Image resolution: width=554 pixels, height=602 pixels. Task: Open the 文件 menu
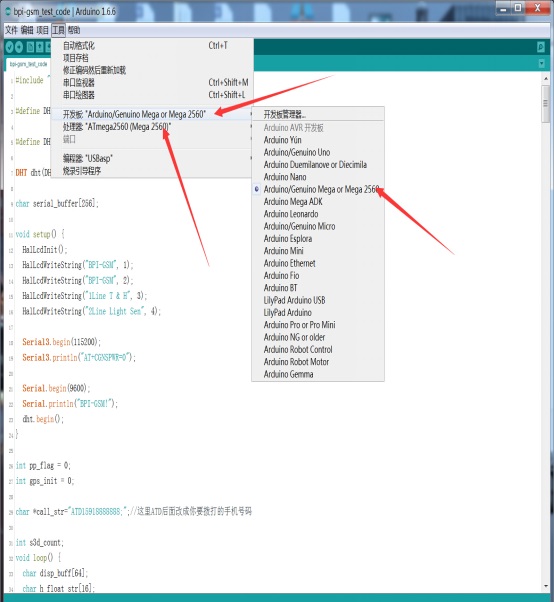coord(11,30)
